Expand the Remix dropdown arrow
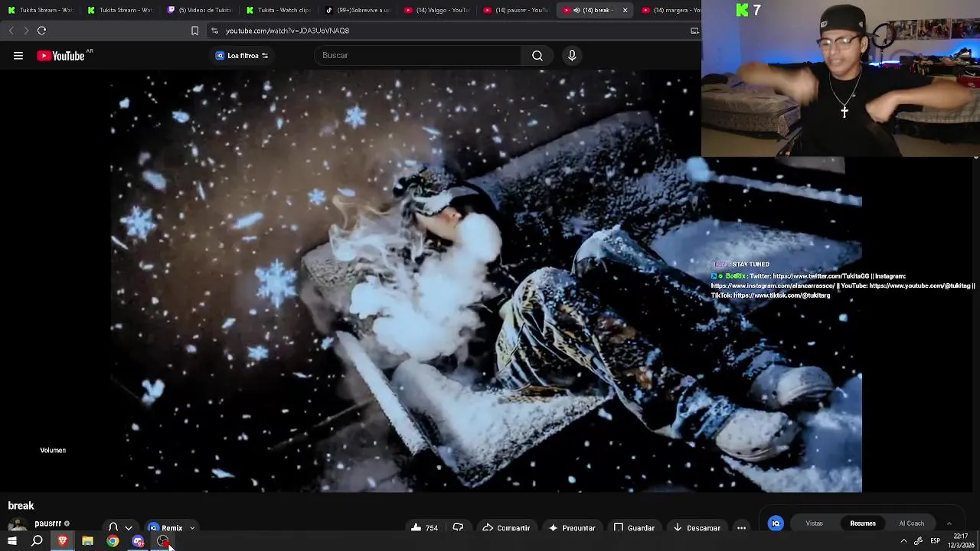Screen dimensions: 980x551 pyautogui.click(x=192, y=527)
